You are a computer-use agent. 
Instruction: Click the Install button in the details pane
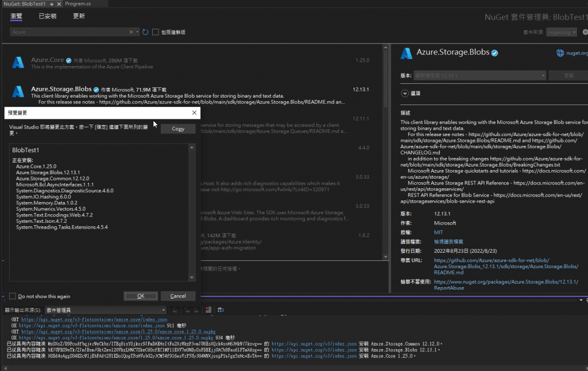coord(568,76)
